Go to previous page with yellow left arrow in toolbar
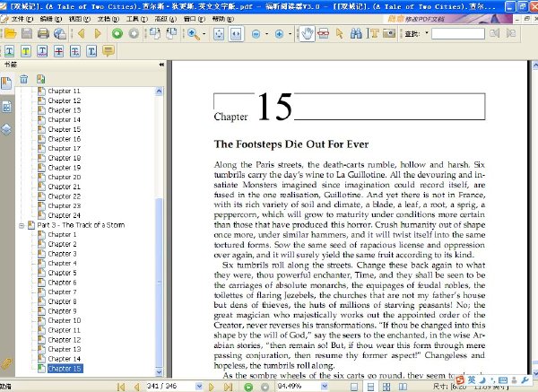Image resolution: width=538 pixels, height=392 pixels. click(82, 34)
